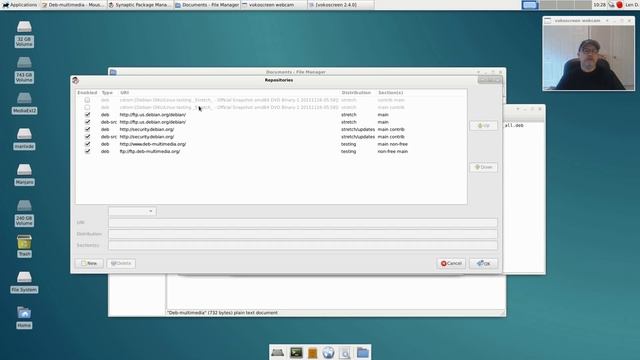Image resolution: width=640 pixels, height=360 pixels.
Task: Click the clock in the top panel
Action: [600, 5]
